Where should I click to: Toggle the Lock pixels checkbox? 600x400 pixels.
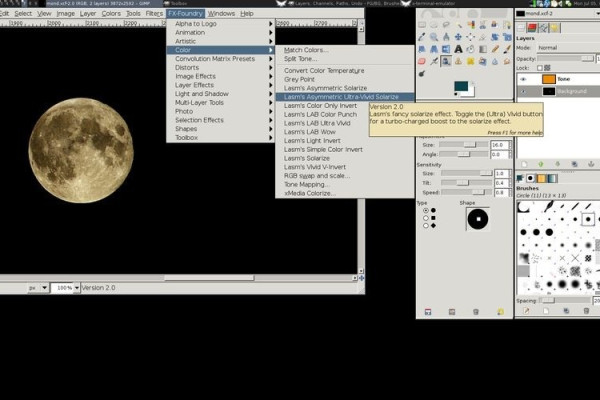[539, 67]
